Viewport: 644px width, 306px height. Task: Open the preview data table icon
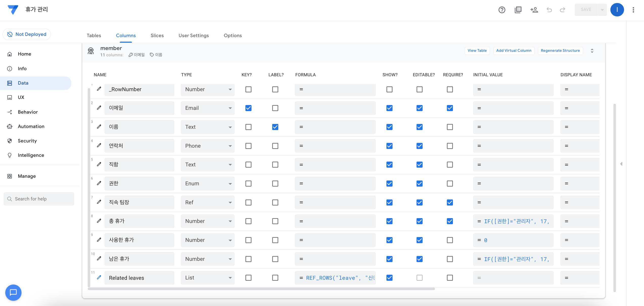[x=518, y=10]
